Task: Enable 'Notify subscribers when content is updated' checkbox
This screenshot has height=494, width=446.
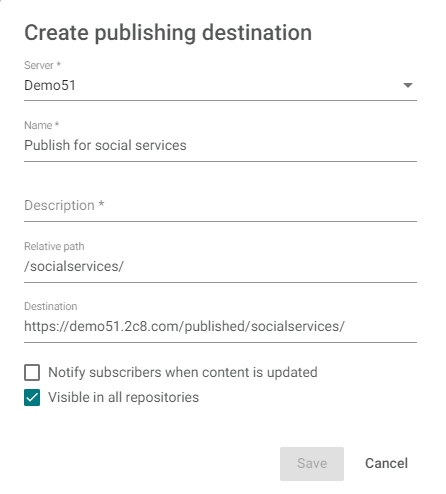Action: point(32,372)
